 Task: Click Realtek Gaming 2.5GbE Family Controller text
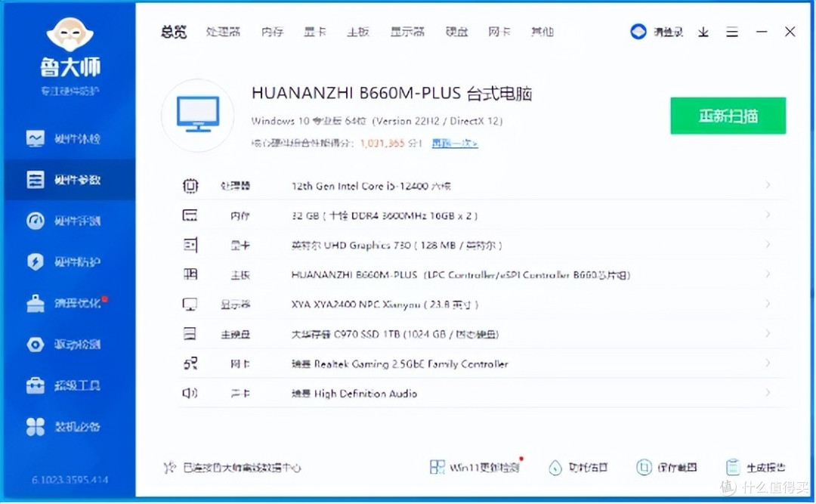click(x=400, y=364)
